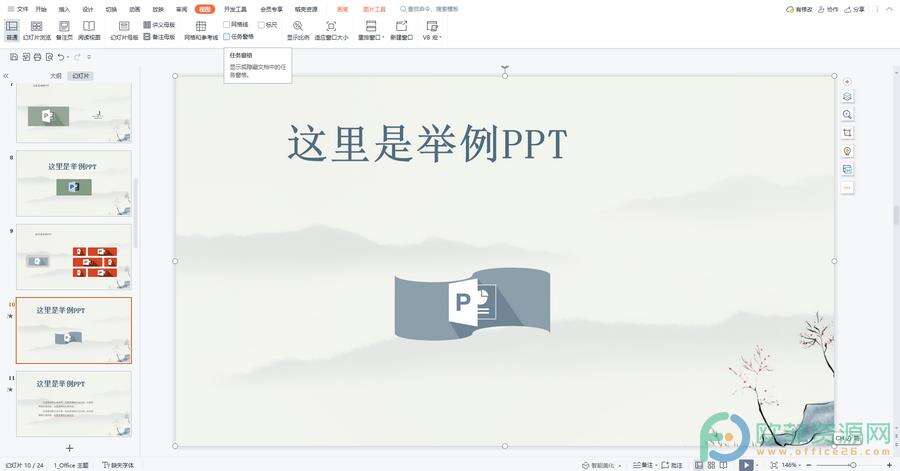The image size is (900, 471).
Task: Click the print preview icon in quick toolbar
Action: coord(49,57)
